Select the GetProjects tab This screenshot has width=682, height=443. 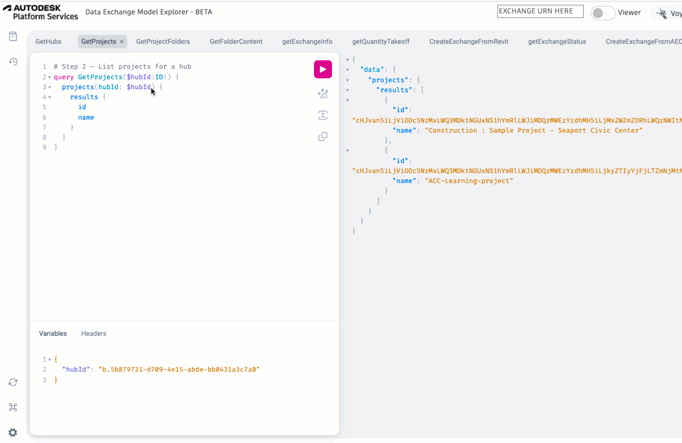[98, 42]
